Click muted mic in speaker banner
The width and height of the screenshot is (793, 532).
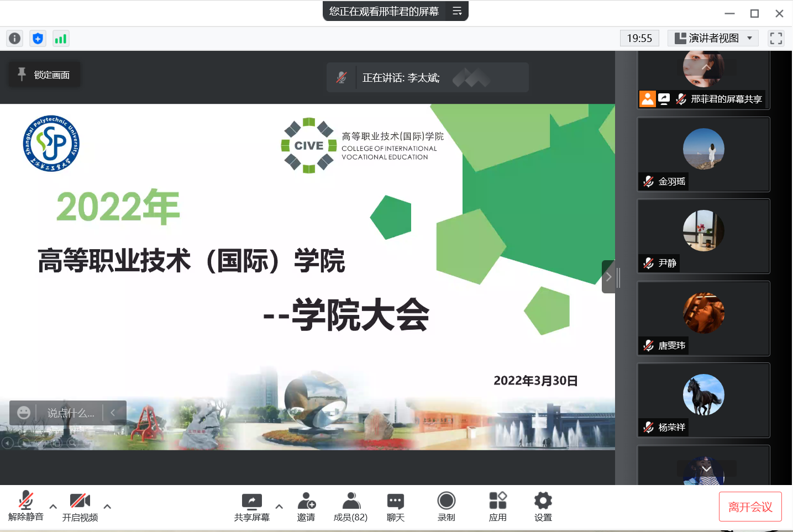click(x=342, y=77)
